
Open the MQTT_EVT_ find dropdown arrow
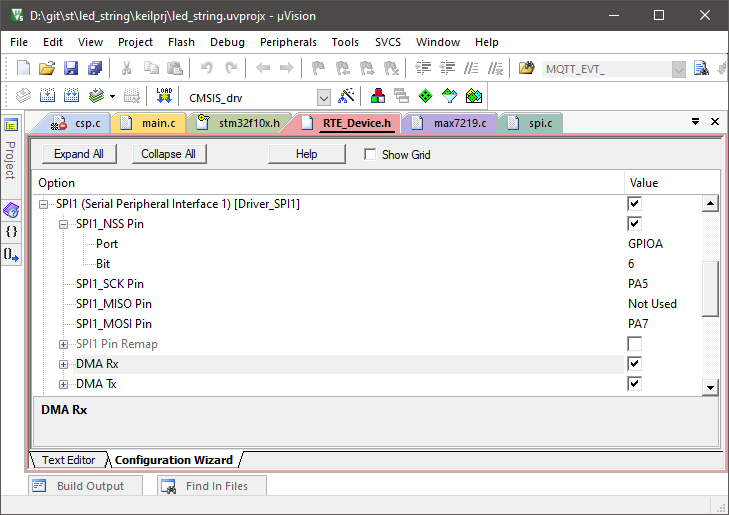(679, 70)
